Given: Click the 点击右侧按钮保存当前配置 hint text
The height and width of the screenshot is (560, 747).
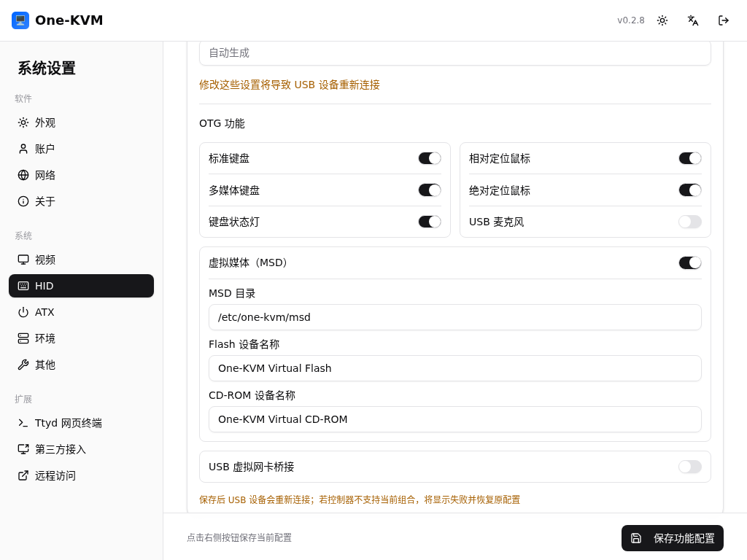Looking at the screenshot, I should pos(239,537).
